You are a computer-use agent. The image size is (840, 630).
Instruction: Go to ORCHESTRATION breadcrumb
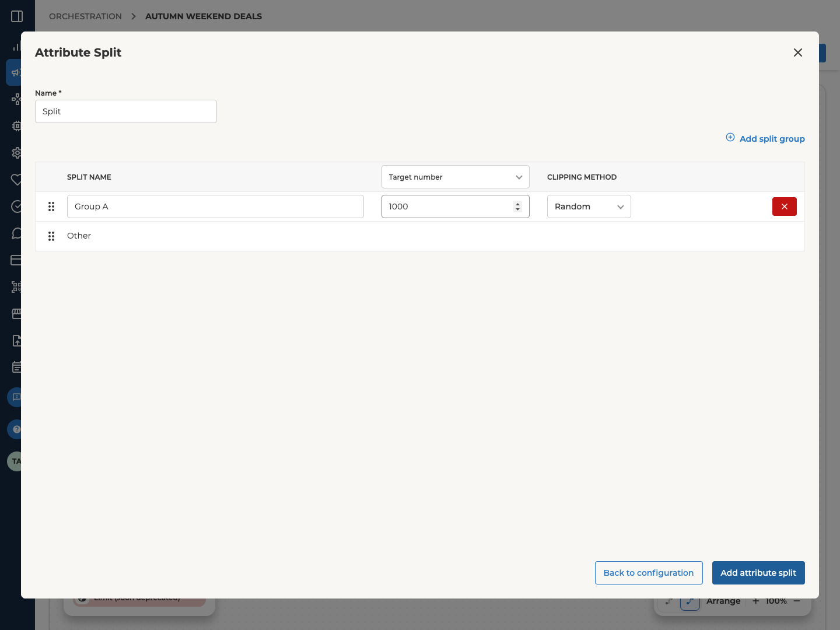click(x=85, y=16)
